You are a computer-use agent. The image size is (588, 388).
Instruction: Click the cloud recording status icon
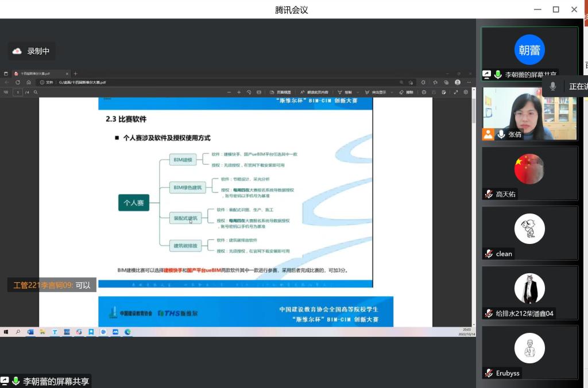click(17, 51)
